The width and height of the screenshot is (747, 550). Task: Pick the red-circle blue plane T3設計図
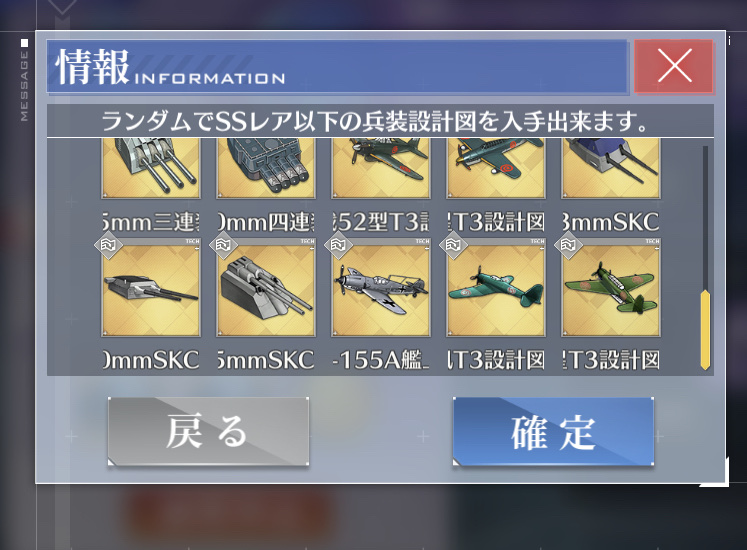tap(496, 168)
